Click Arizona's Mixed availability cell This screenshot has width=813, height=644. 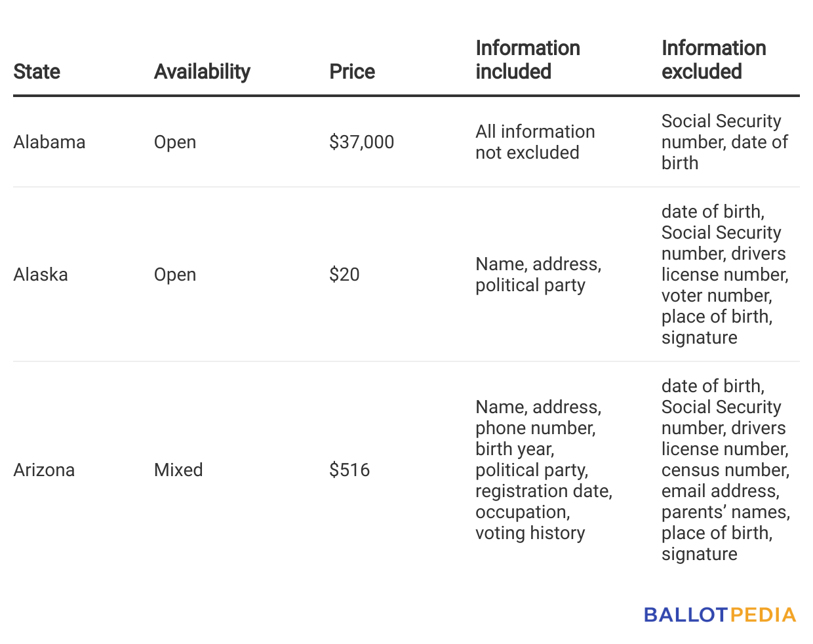click(178, 470)
